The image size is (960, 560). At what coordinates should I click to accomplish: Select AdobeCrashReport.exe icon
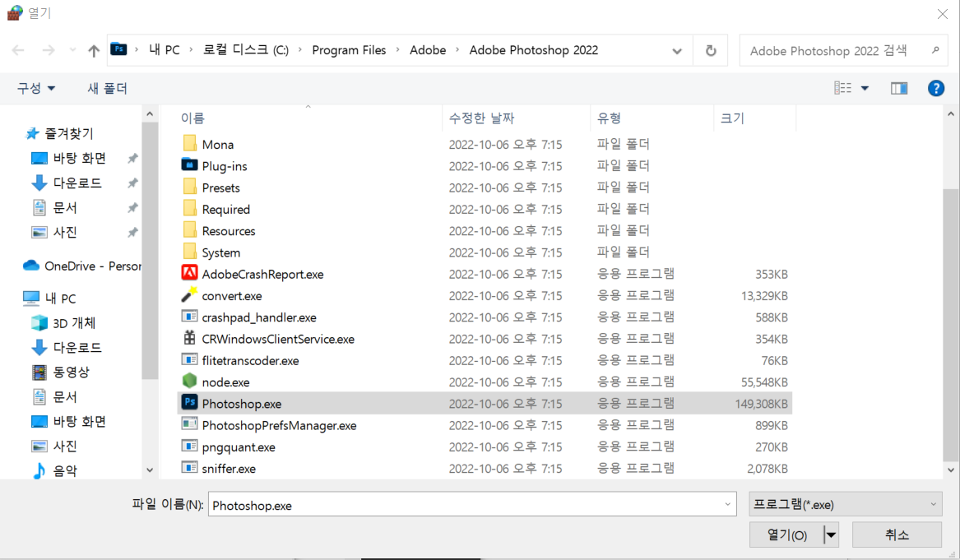pos(190,273)
